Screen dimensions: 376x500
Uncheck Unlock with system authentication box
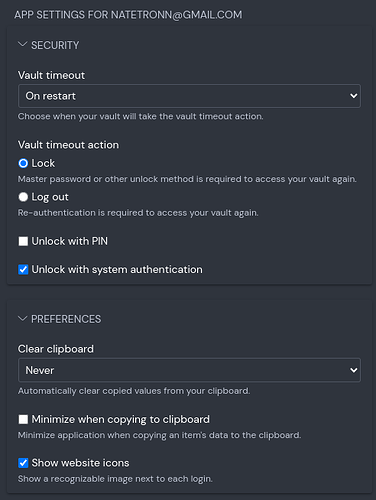point(23,269)
